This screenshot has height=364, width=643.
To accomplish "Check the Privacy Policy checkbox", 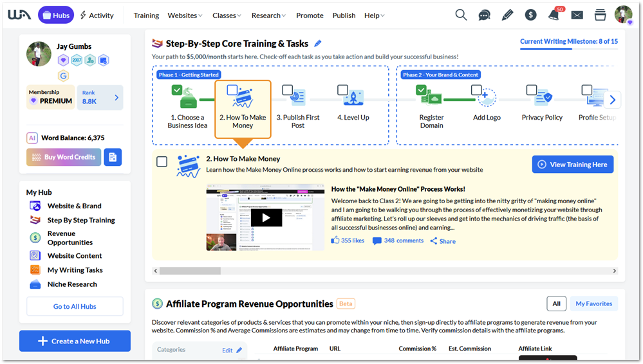I will 532,90.
